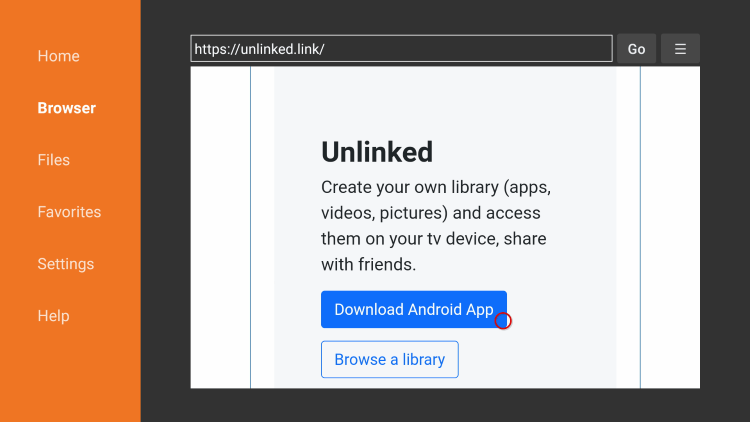Click the Browse a library button

pyautogui.click(x=390, y=359)
